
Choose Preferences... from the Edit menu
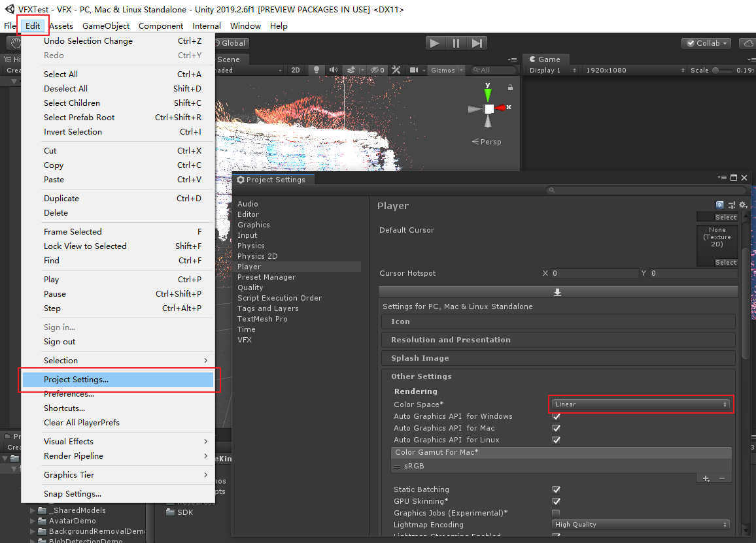click(118, 393)
